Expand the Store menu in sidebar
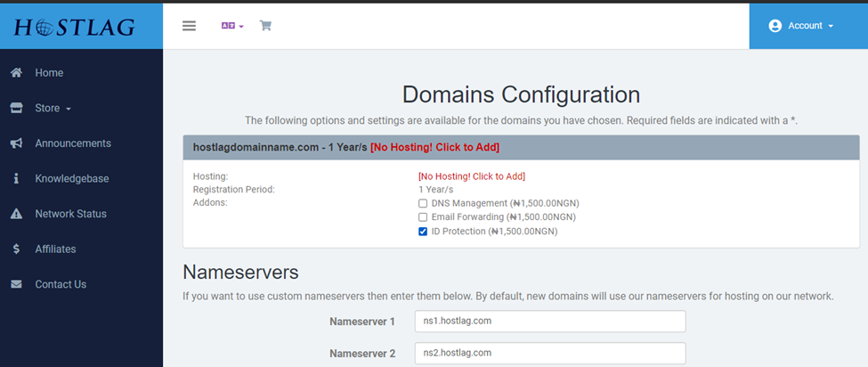This screenshot has height=367, width=868. pyautogui.click(x=53, y=109)
